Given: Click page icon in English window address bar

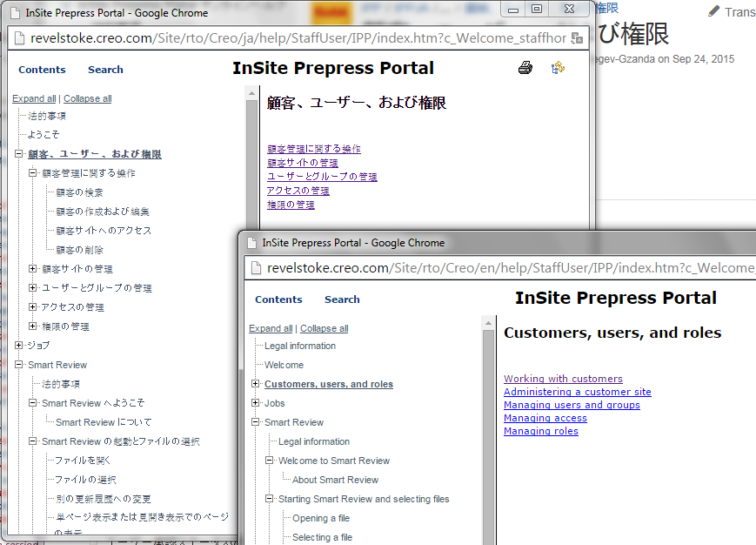Looking at the screenshot, I should click(x=256, y=268).
